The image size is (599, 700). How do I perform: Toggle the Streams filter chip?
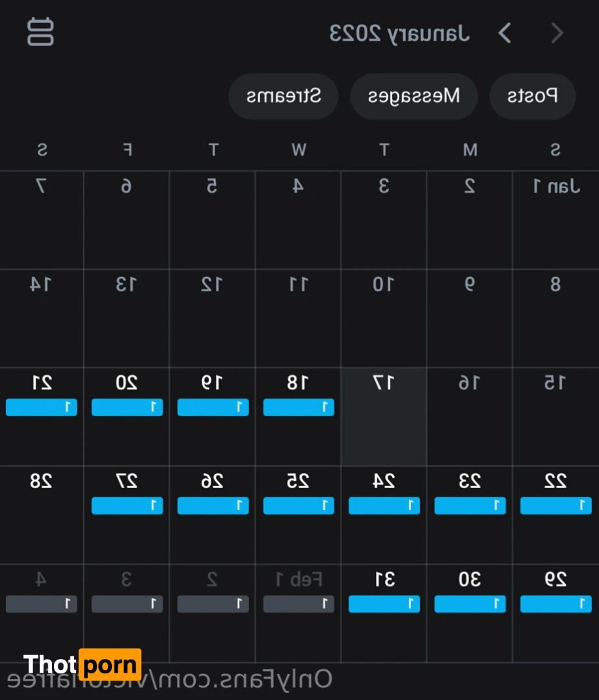(284, 96)
